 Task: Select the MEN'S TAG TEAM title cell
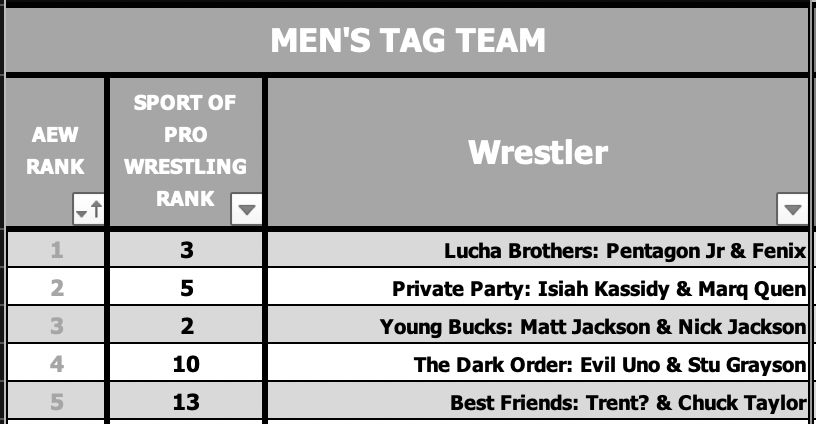407,40
